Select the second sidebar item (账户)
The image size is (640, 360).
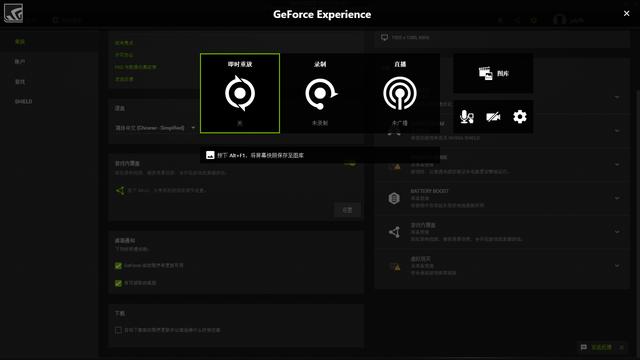coord(20,62)
